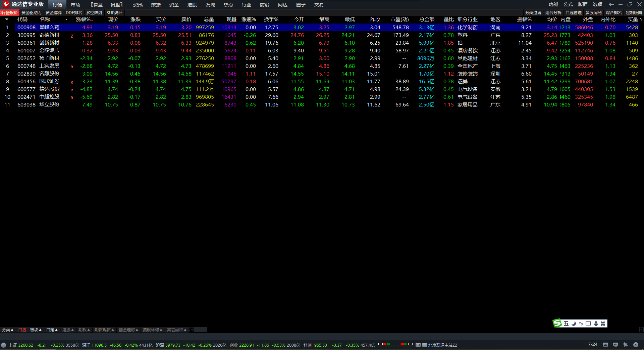
Task: Open the 交易 top menu
Action: tap(319, 5)
